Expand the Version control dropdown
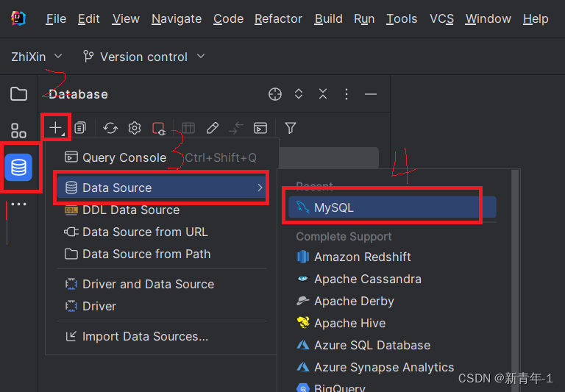The width and height of the screenshot is (565, 392). click(x=144, y=57)
